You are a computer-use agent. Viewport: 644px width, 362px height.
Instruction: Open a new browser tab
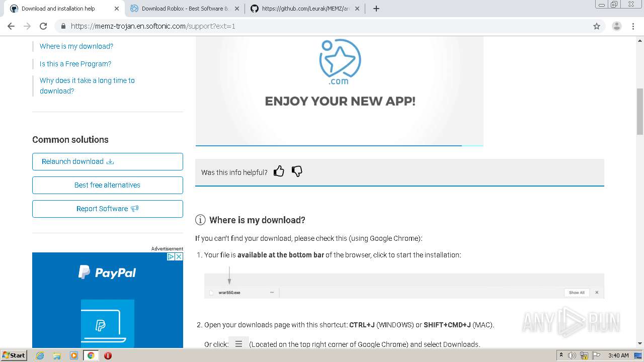pos(376,9)
